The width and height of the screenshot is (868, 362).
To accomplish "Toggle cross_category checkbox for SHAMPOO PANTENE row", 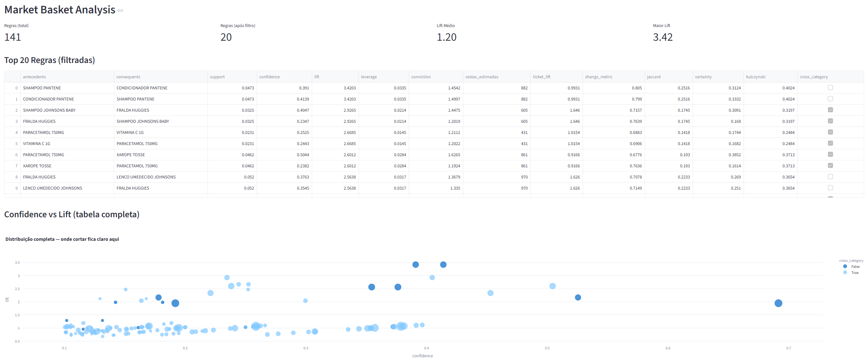I will [x=830, y=87].
